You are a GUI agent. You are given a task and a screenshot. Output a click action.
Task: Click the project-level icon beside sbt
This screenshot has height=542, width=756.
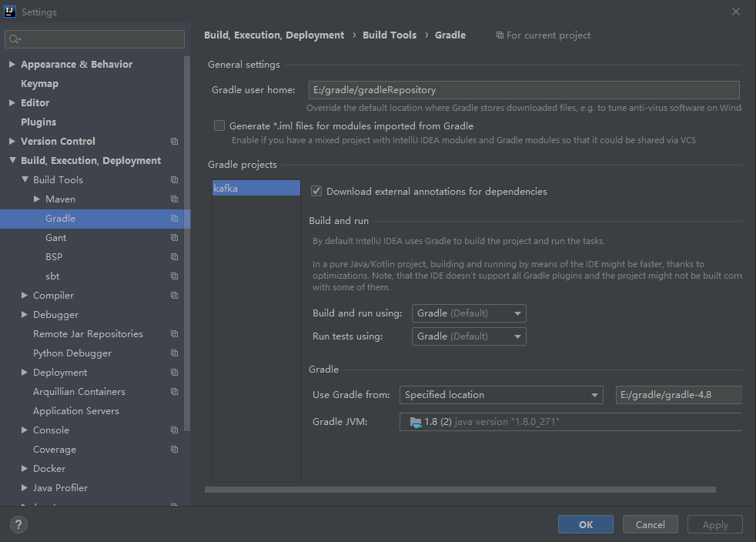174,276
